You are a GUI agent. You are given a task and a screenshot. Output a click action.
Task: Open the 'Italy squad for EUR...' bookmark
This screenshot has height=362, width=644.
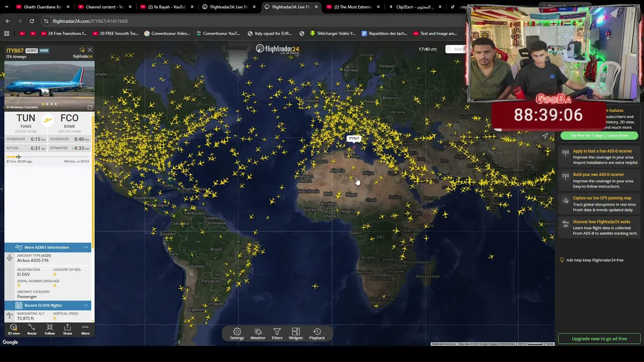click(270, 34)
